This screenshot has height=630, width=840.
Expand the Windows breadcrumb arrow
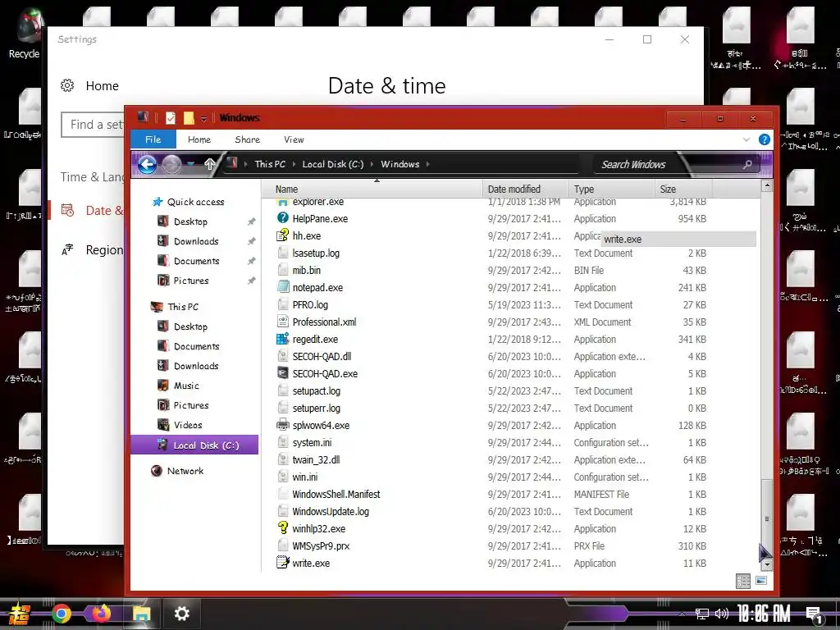428,164
